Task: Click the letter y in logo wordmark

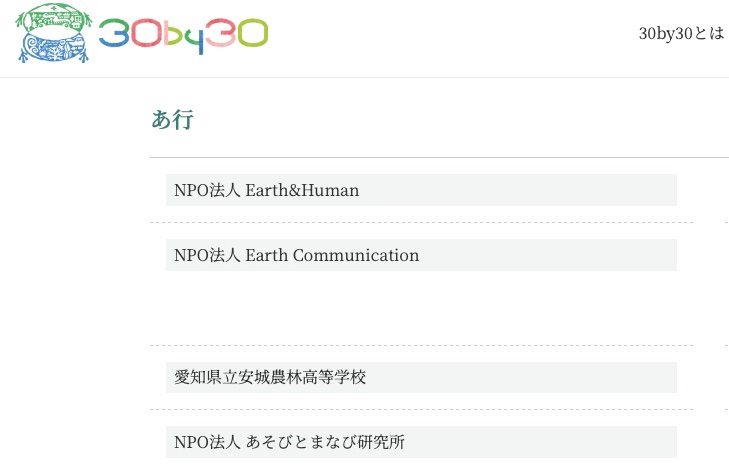Action: [198, 40]
